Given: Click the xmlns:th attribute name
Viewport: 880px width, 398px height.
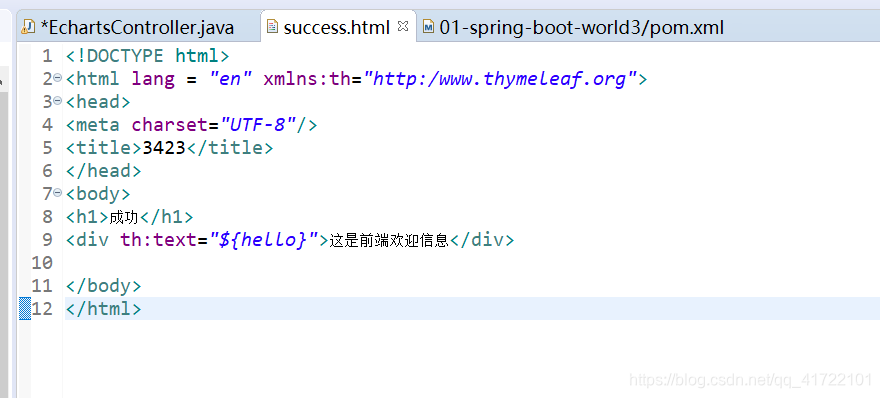Looking at the screenshot, I should coord(307,79).
